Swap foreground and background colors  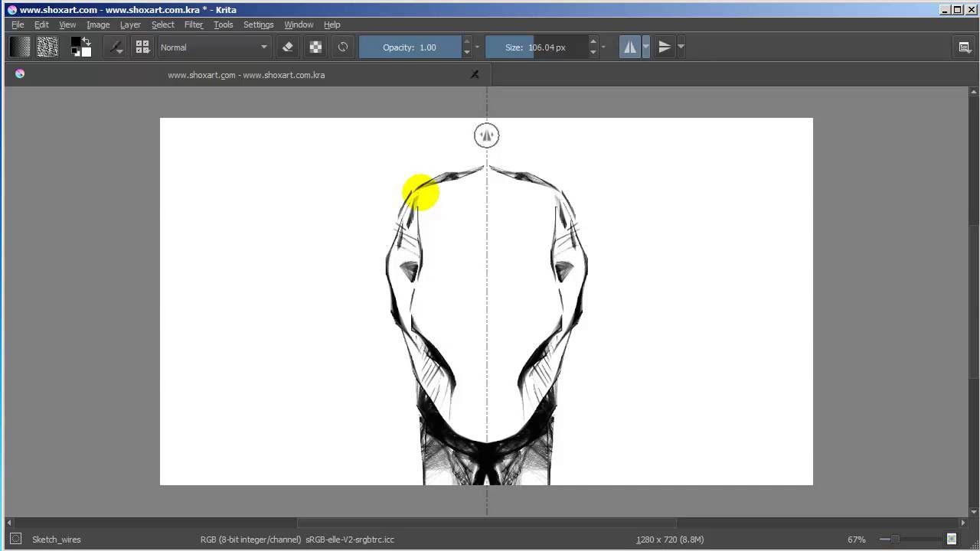pos(86,41)
